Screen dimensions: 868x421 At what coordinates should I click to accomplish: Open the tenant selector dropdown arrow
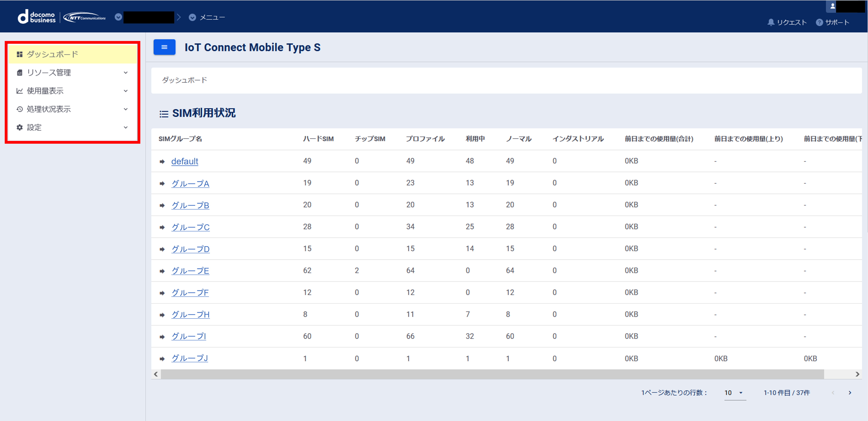click(x=118, y=17)
